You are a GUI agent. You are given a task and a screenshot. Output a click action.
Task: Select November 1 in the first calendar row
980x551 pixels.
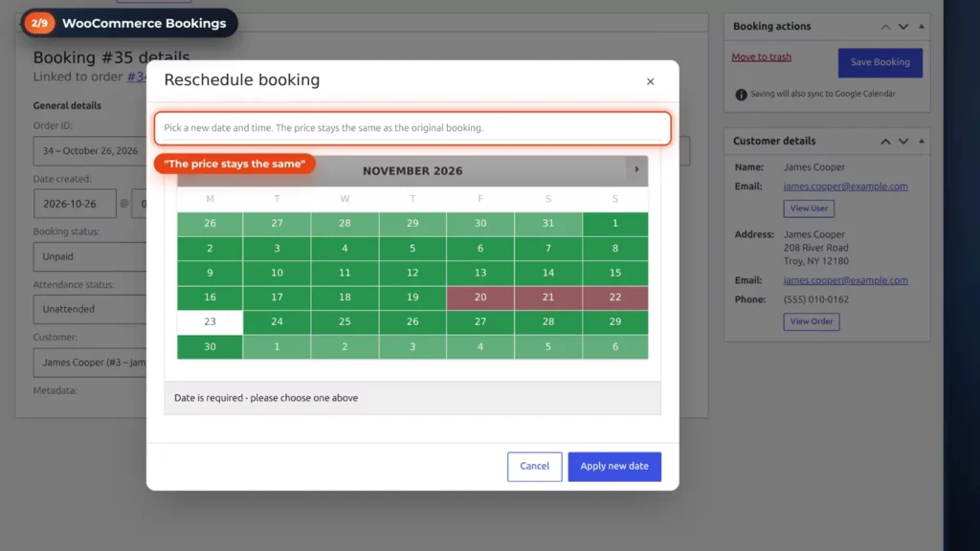(615, 224)
